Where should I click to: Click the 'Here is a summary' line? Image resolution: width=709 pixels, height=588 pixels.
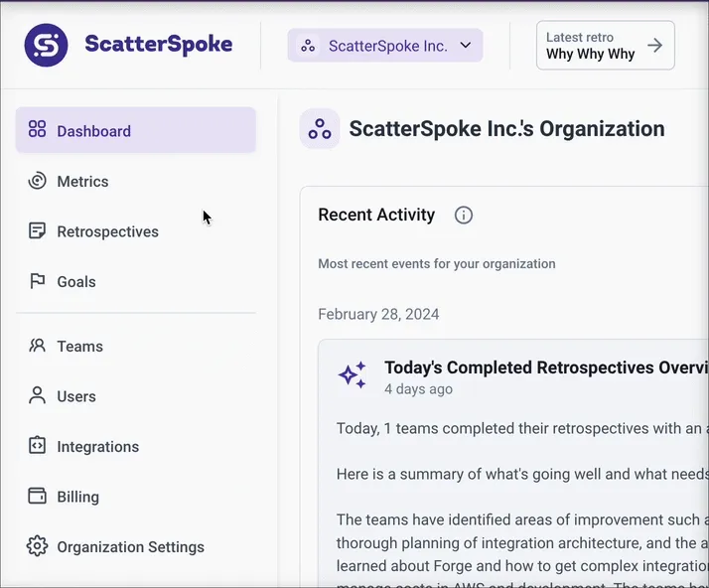point(522,474)
